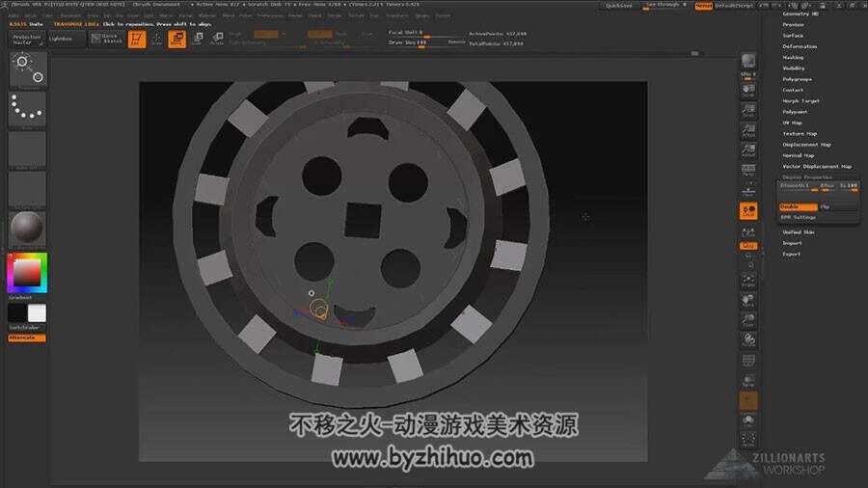The width and height of the screenshot is (868, 488).
Task: Toggle the Floor grid
Action: coord(748,190)
